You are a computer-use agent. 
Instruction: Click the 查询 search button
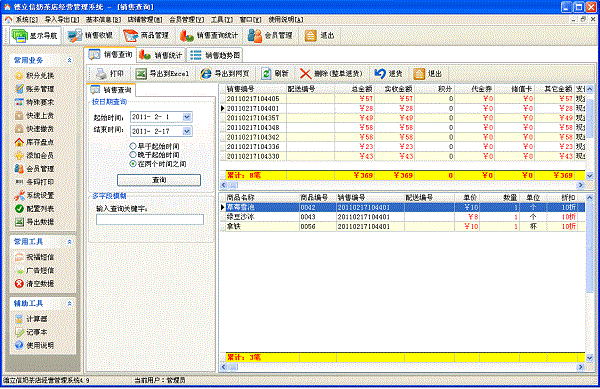coord(159,180)
